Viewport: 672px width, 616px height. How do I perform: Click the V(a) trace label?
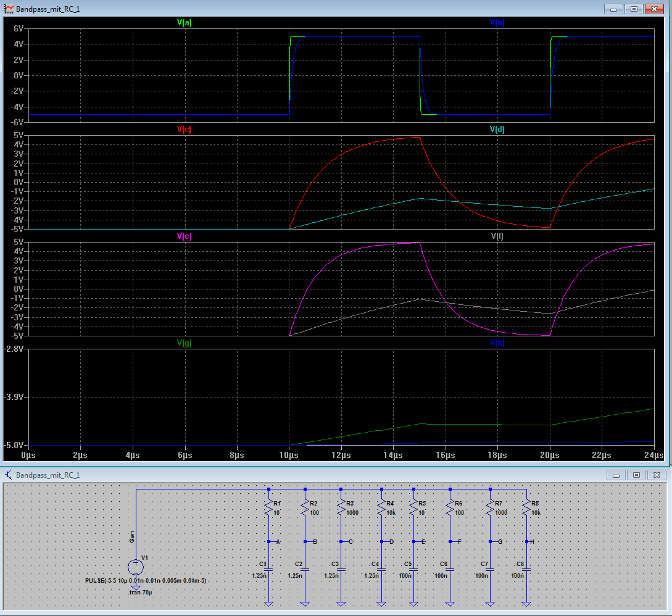[184, 23]
